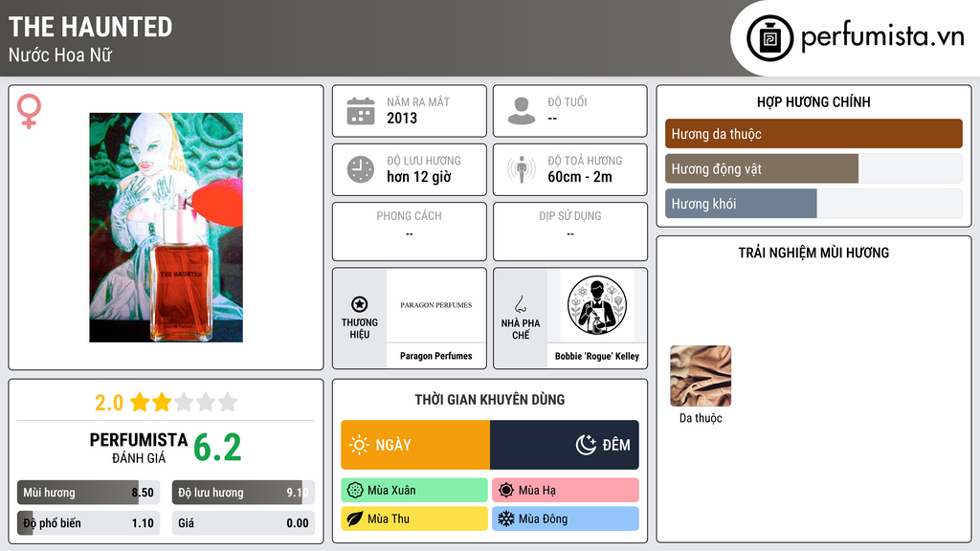980x551 pixels.
Task: Click the moon icon in the Đêm block
Action: tap(586, 445)
